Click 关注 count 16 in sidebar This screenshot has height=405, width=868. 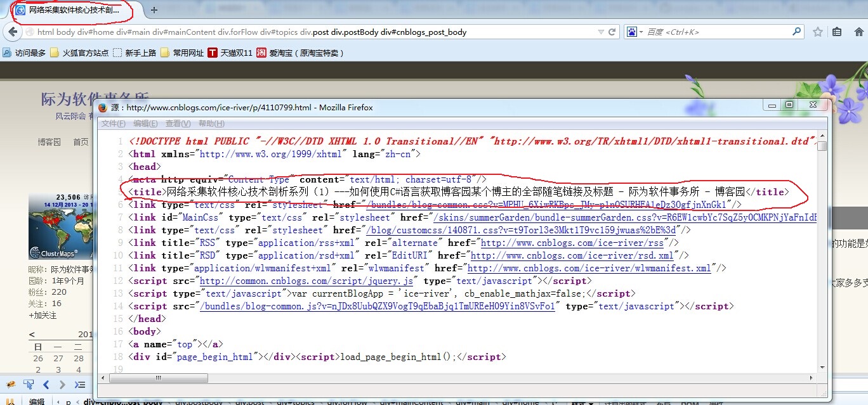tap(56, 304)
